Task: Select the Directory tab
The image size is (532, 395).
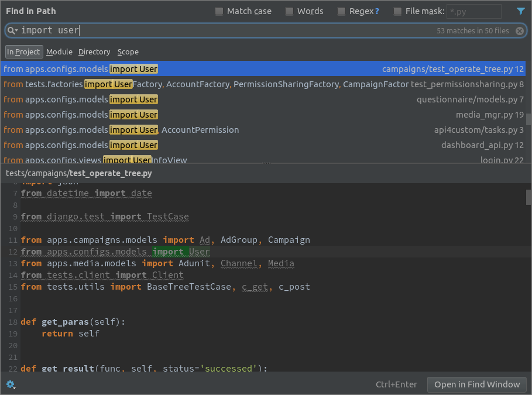Action: 94,51
